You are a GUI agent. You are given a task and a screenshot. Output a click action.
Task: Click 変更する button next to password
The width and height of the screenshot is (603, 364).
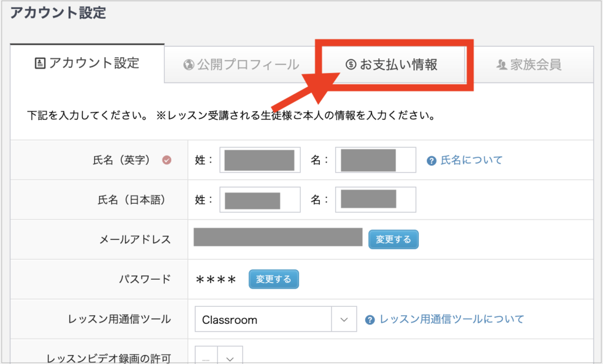pyautogui.click(x=274, y=279)
